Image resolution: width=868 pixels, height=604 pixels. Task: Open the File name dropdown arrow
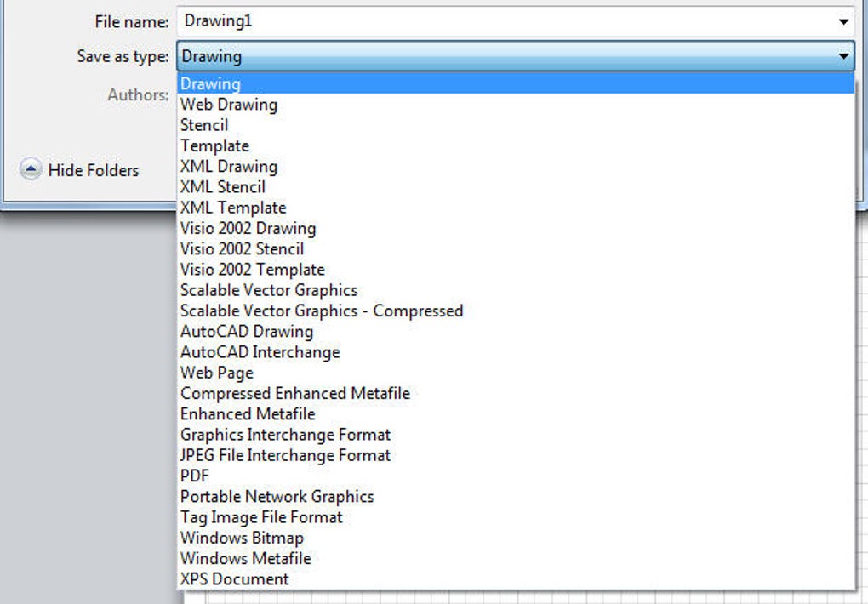843,21
